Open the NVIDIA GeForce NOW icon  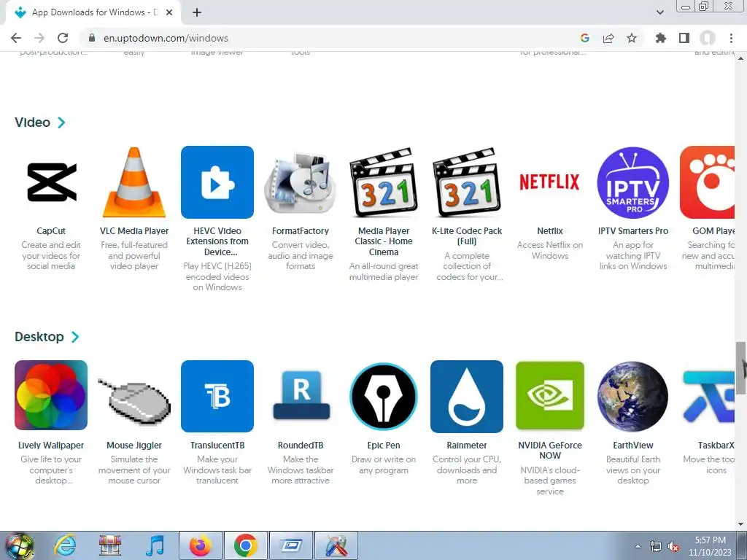click(550, 396)
